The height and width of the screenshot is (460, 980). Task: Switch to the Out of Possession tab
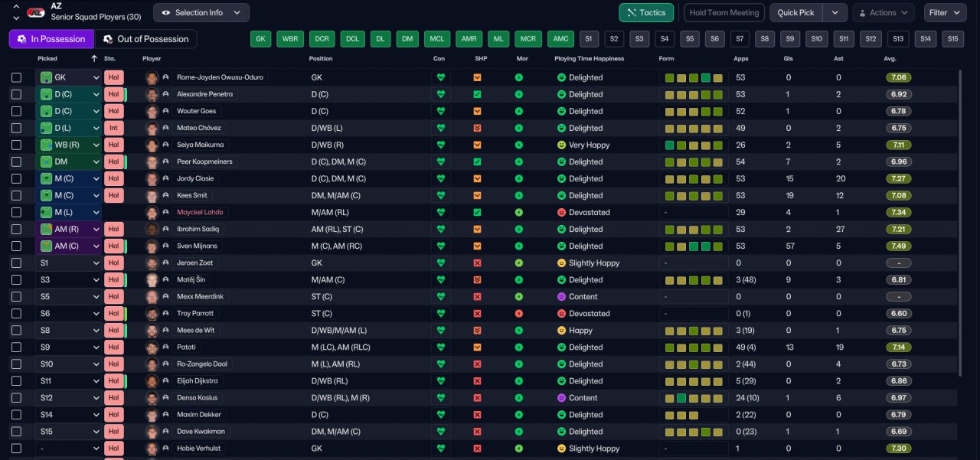[x=145, y=39]
